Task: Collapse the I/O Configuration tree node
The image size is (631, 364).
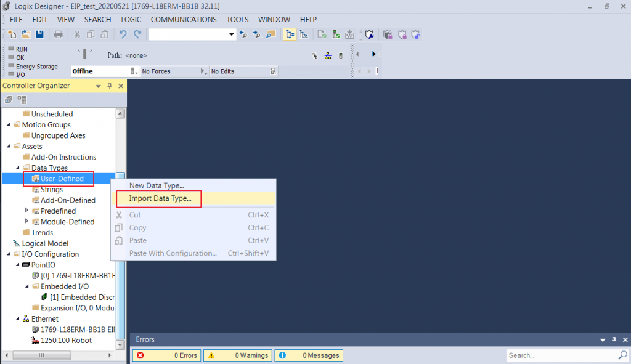Action: (8, 254)
